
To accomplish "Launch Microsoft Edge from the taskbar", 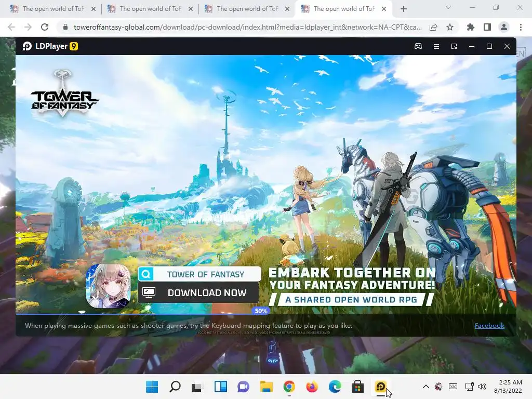I will [x=335, y=387].
